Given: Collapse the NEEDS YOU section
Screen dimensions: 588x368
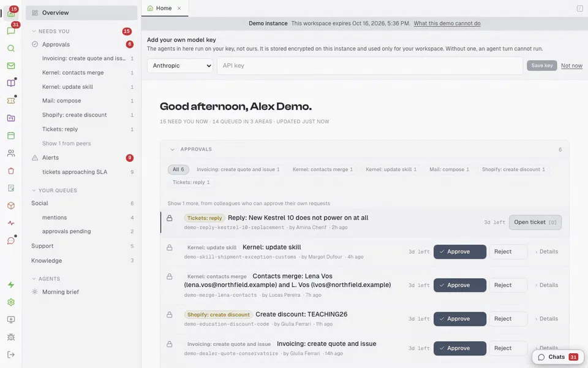Looking at the screenshot, I should (x=34, y=31).
